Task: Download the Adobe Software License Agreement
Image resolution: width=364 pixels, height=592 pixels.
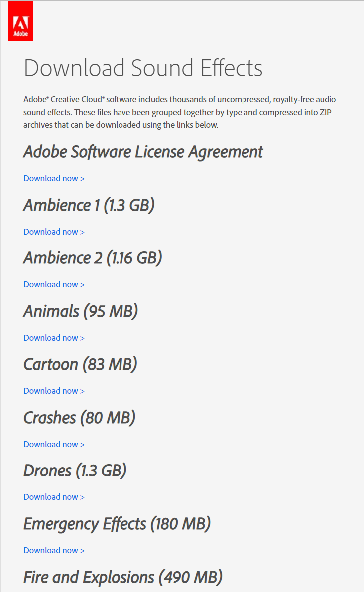Action: (x=54, y=178)
